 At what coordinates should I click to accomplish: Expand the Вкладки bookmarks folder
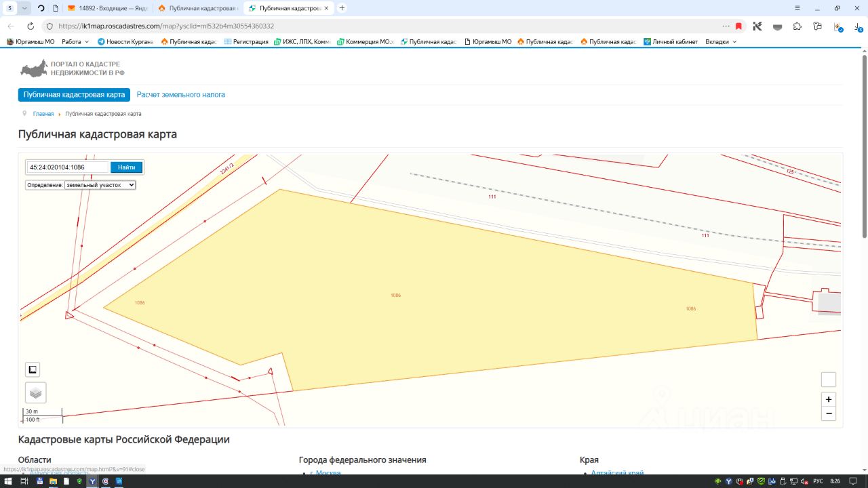point(721,41)
